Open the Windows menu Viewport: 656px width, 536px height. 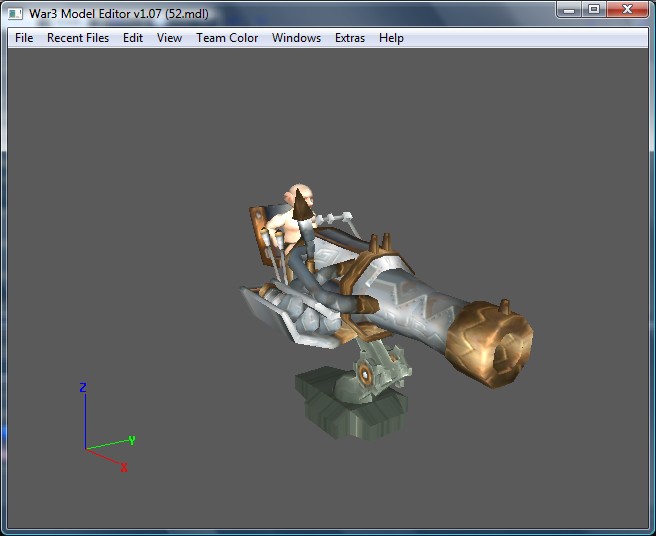point(296,38)
